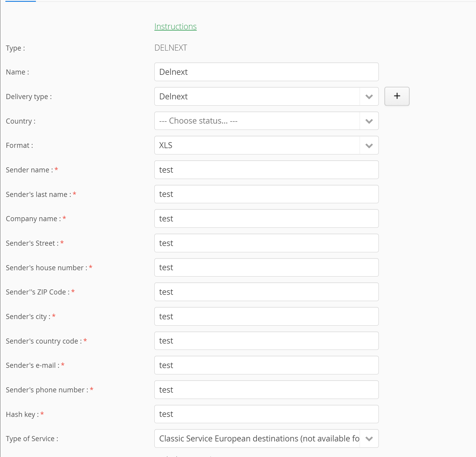This screenshot has height=457, width=476.
Task: Click the Delivery type label text
Action: click(29, 97)
